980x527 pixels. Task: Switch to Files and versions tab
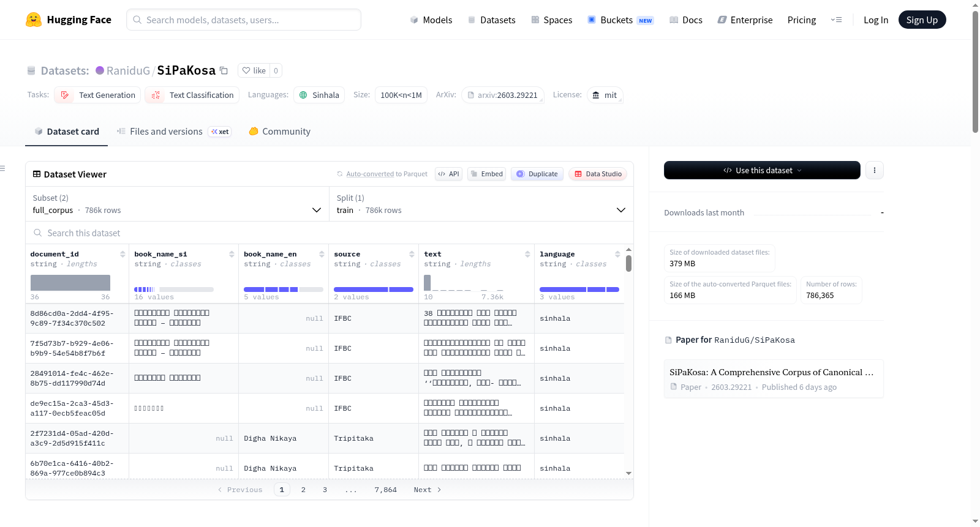click(174, 132)
